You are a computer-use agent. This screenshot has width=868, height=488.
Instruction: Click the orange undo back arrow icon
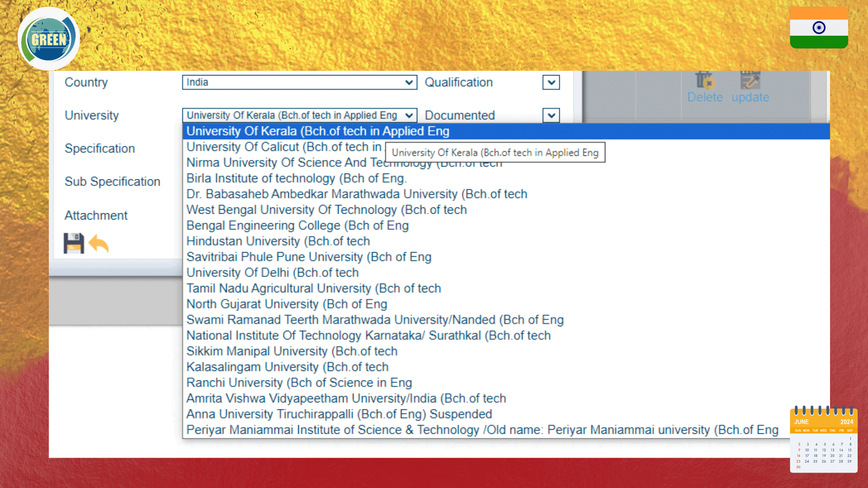coord(99,244)
